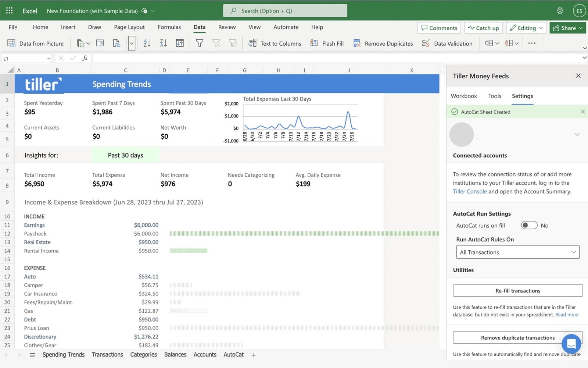Viewport: 588px width, 368px height.
Task: Switch to the Formulas ribbon tab
Action: click(x=169, y=27)
